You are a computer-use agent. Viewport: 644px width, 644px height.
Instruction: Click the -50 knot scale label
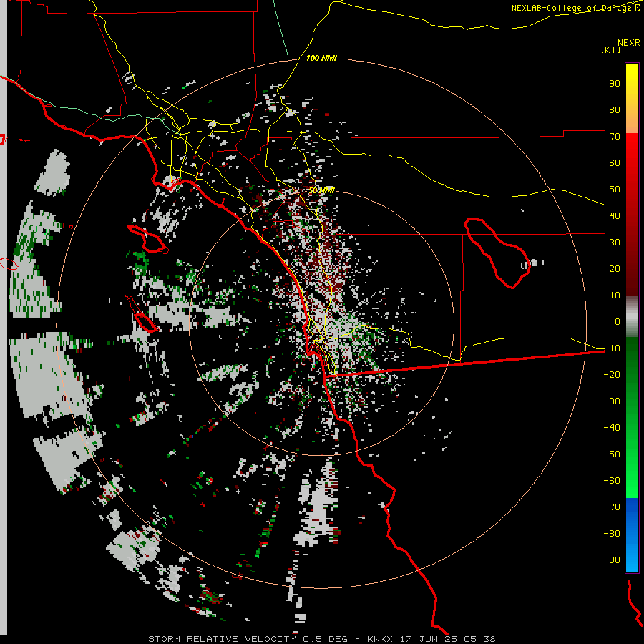click(x=612, y=454)
